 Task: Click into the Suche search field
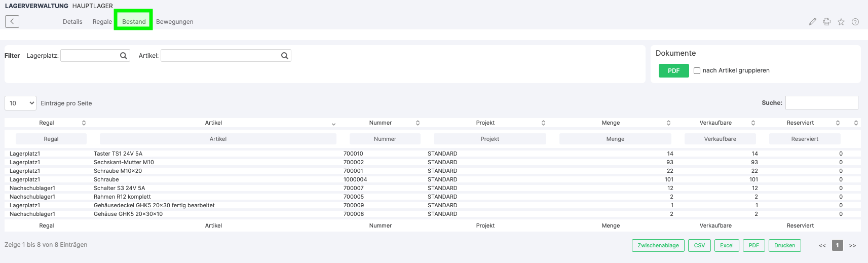(821, 102)
